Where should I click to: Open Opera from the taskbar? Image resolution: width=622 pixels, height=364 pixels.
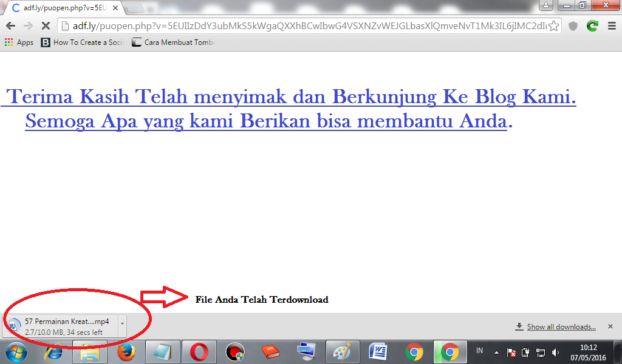click(x=198, y=352)
